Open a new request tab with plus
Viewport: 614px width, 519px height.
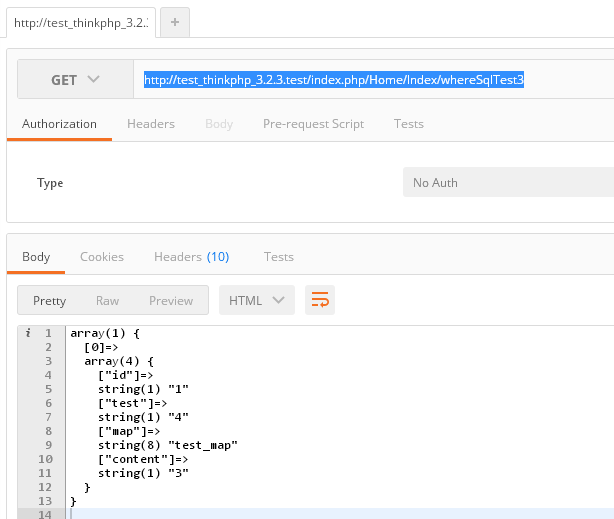(174, 22)
